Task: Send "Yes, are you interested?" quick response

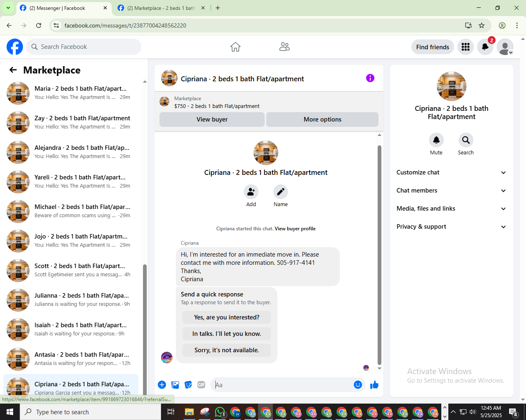Action: coord(227,317)
